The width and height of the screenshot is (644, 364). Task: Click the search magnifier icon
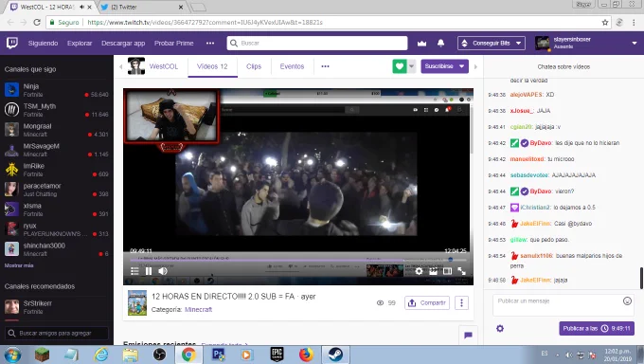tap(234, 44)
